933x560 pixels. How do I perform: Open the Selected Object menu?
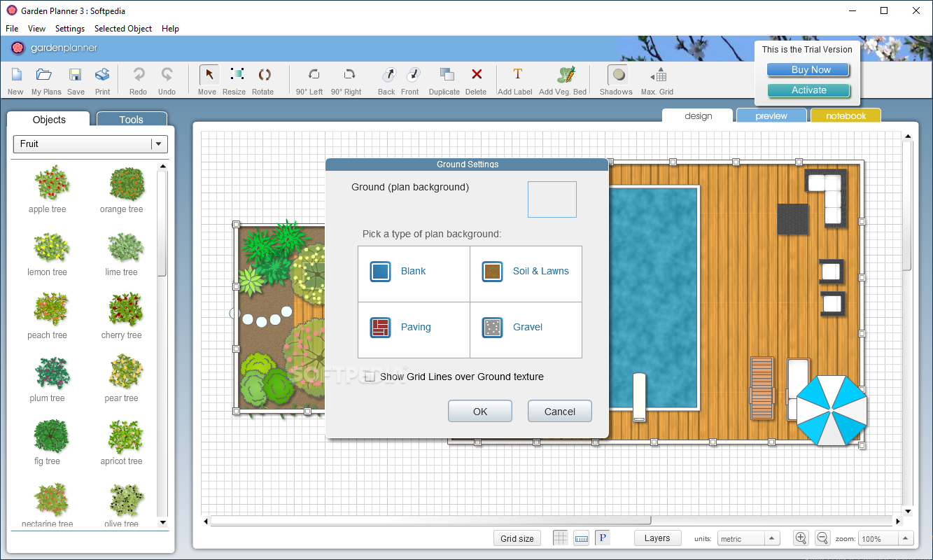tap(123, 29)
